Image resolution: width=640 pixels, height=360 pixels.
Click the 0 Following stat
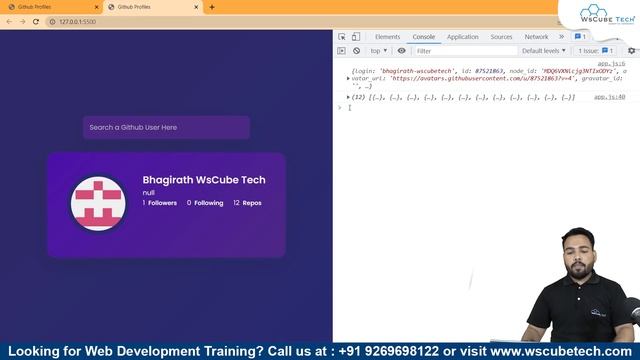[x=205, y=203]
